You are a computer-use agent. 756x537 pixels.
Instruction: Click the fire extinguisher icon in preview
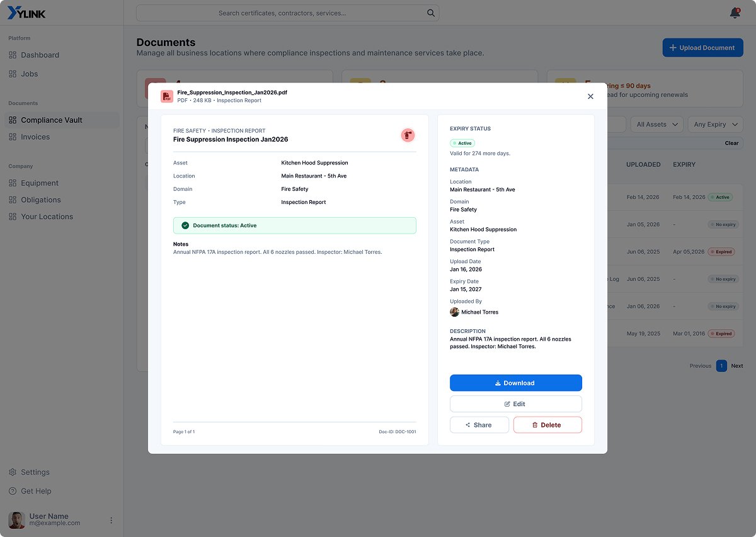[x=408, y=135]
